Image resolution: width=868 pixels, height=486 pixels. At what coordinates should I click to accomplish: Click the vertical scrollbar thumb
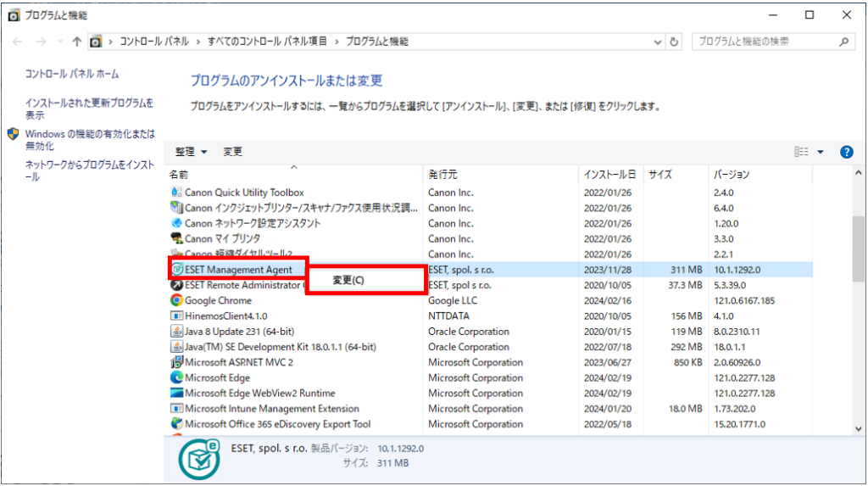tap(858, 249)
